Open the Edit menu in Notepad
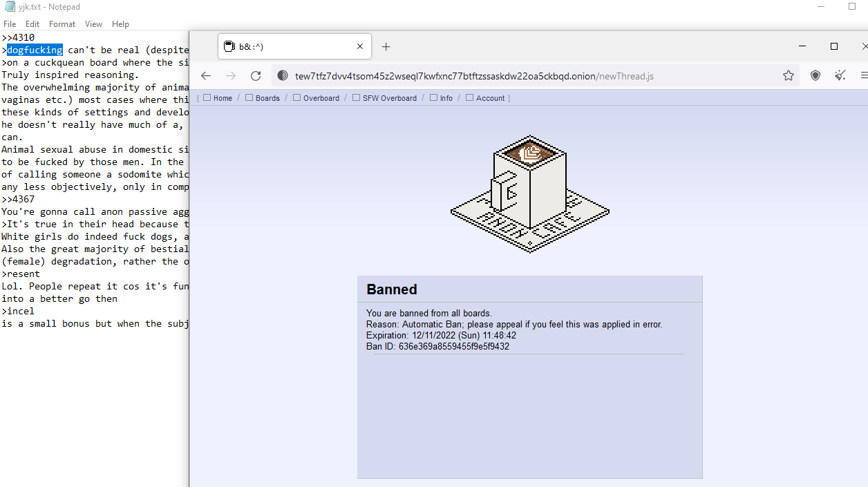Viewport: 868px width, 487px height. [x=32, y=24]
